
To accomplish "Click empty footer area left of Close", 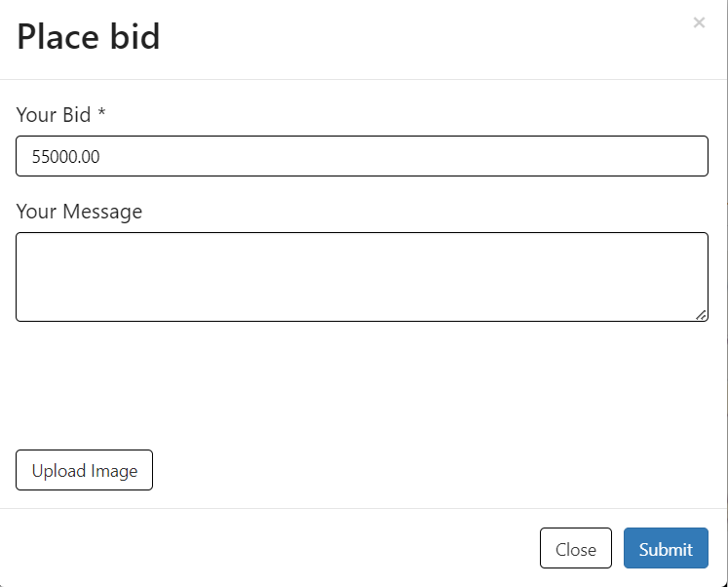I will pyautogui.click(x=273, y=549).
